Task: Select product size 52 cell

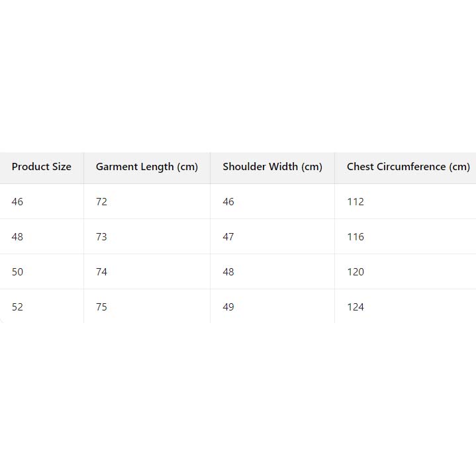Action: pyautogui.click(x=17, y=307)
